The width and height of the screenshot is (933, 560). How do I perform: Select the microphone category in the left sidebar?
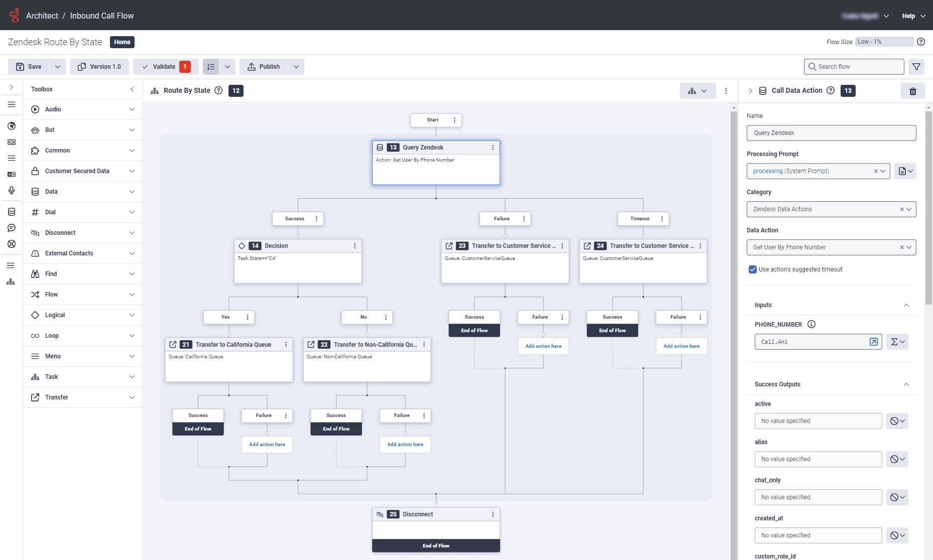pos(11,190)
